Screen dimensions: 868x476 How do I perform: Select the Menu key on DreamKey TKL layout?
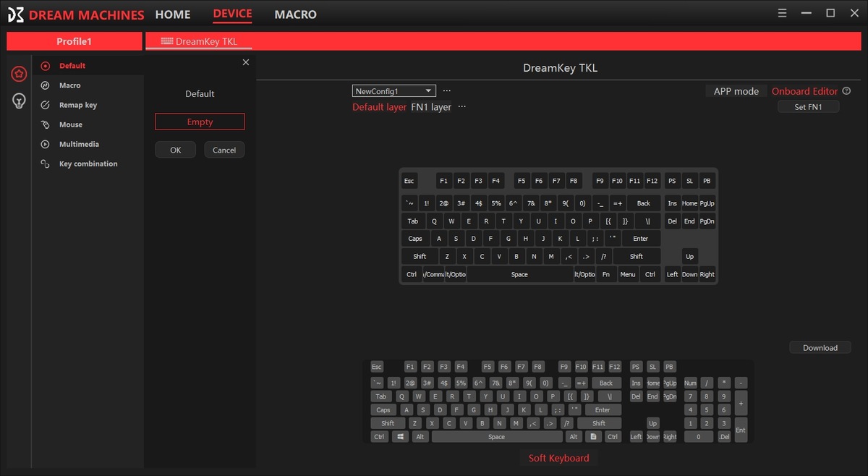pyautogui.click(x=628, y=274)
